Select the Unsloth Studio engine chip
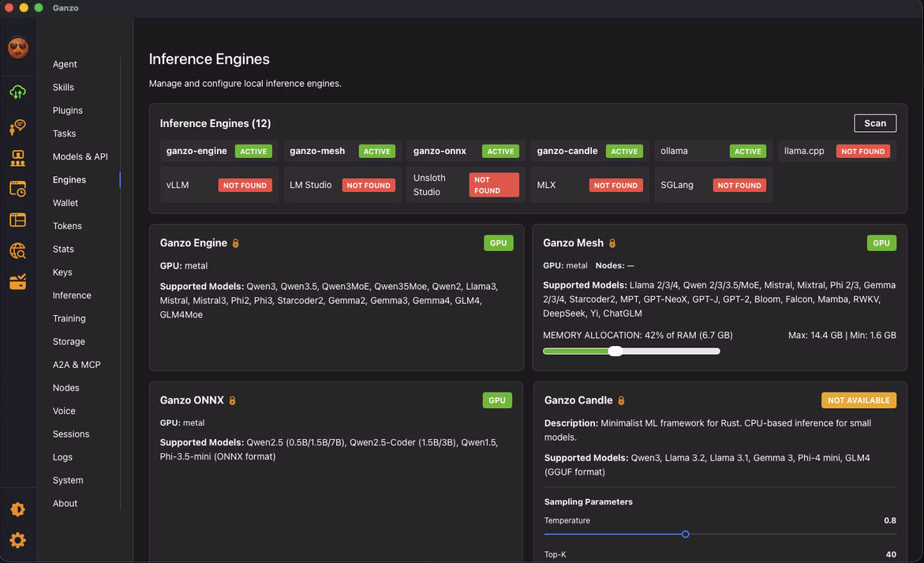 coord(466,185)
